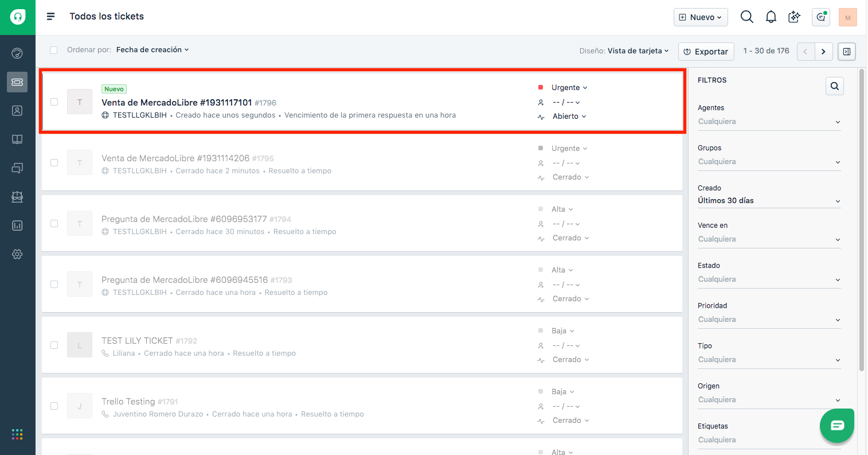Click the Todos los tickets view title
Image resolution: width=868 pixels, height=455 pixels.
tap(107, 17)
